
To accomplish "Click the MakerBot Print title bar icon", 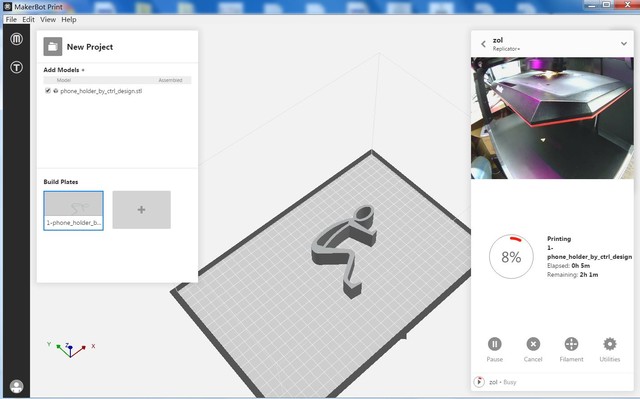I will click(7, 7).
